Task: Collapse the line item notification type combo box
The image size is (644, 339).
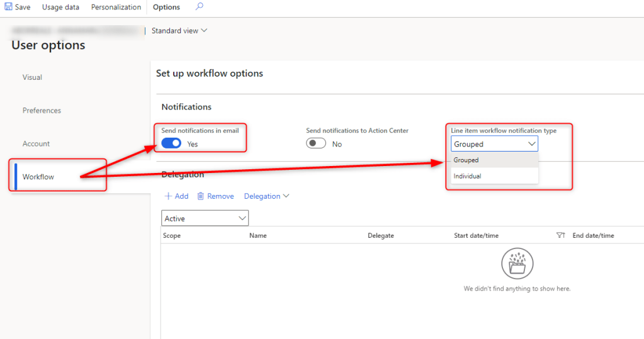Action: click(532, 144)
